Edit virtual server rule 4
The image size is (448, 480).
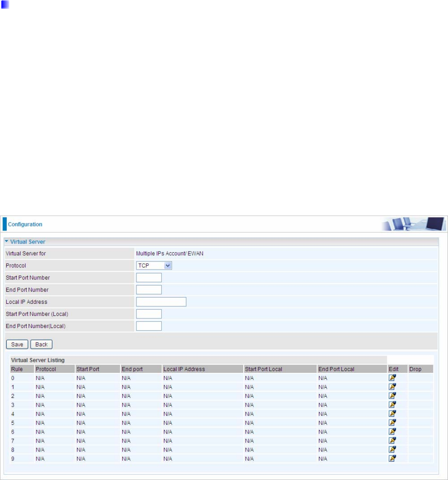[x=392, y=413]
